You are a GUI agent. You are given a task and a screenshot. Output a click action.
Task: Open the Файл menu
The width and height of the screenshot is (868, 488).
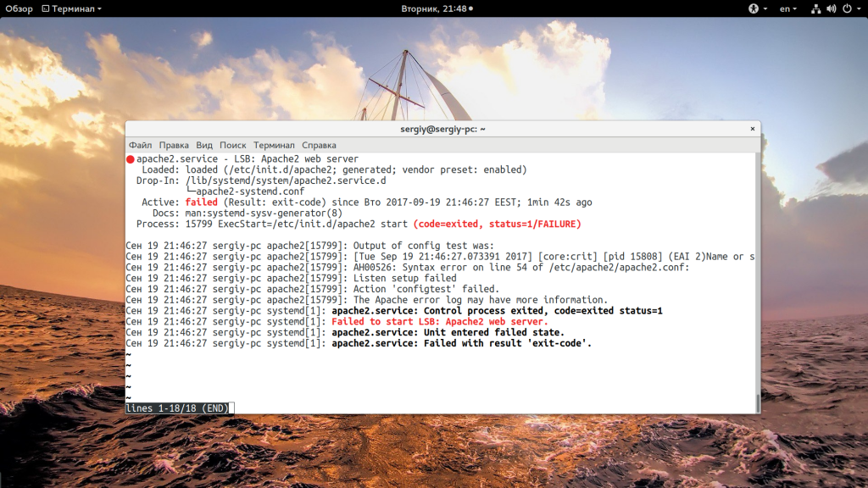point(141,145)
